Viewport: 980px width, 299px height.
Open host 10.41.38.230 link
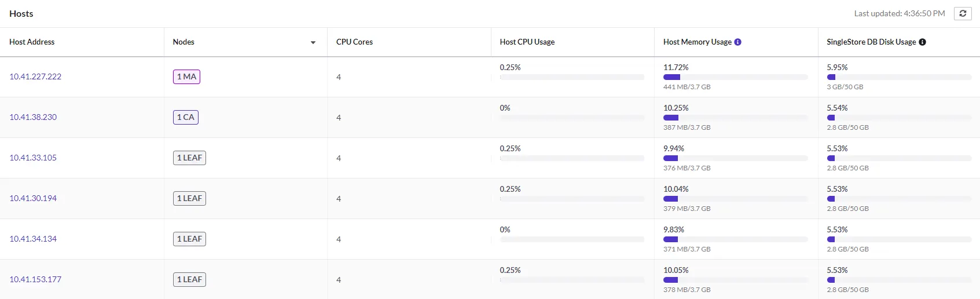[x=33, y=117]
